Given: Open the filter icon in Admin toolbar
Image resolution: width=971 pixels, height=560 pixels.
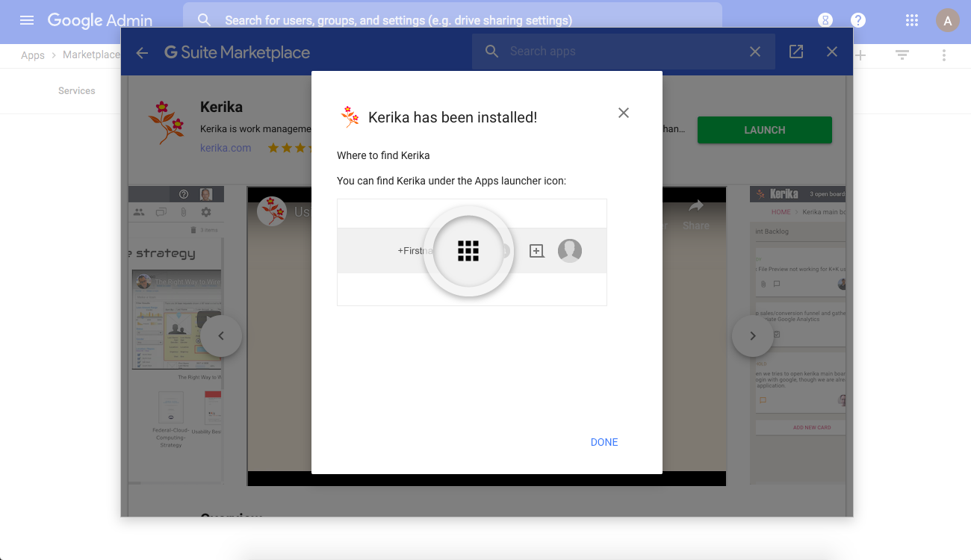Looking at the screenshot, I should tap(902, 55).
